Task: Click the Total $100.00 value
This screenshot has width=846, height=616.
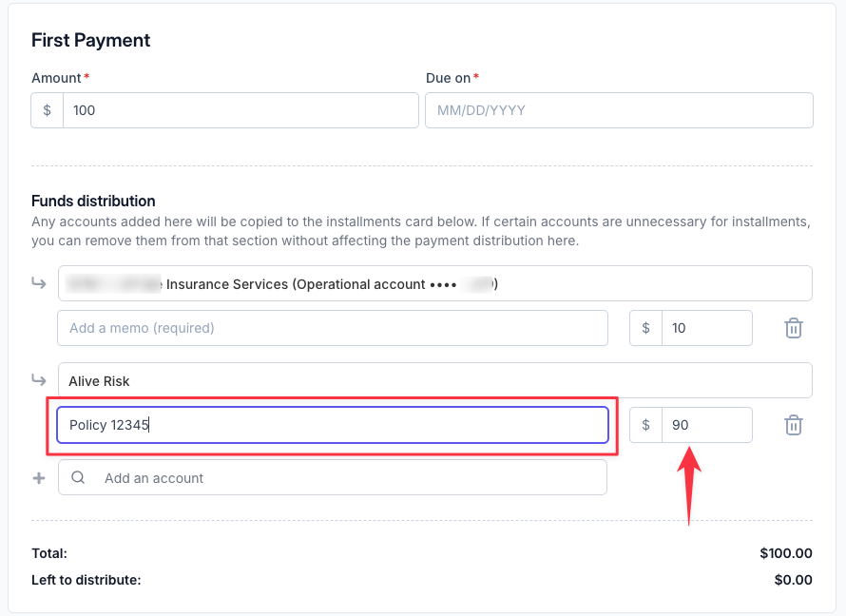Action: [x=786, y=553]
